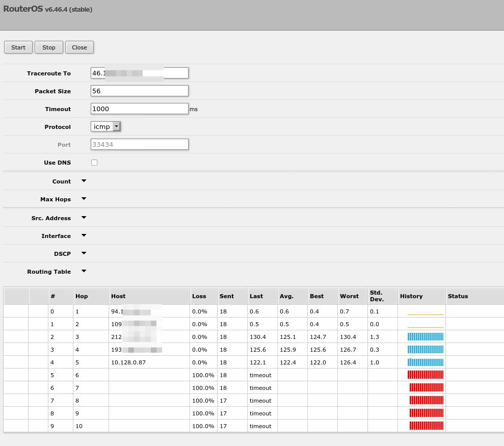Screen dimensions: 504x446
Task: Expand the Routing Table option arrow
Action: 84,271
